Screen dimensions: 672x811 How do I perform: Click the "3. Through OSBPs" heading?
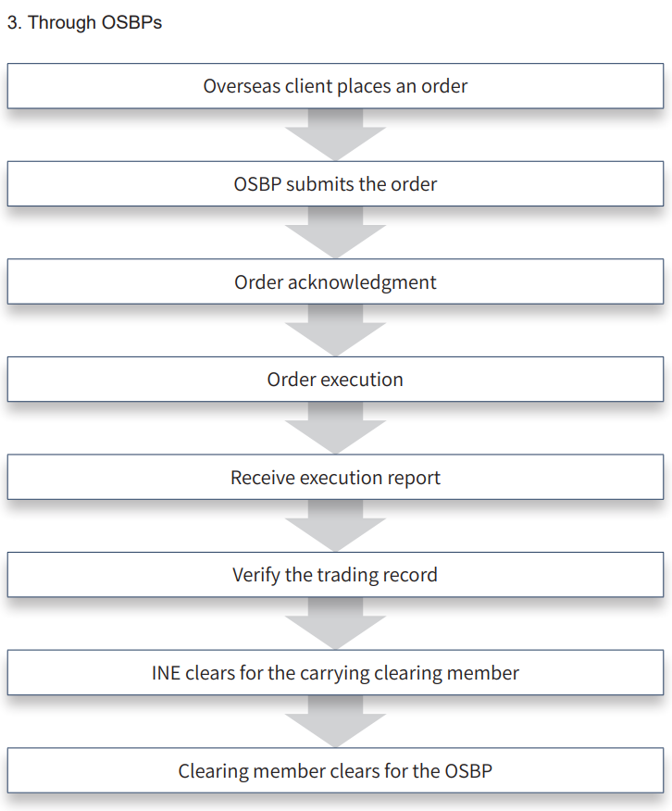[x=84, y=23]
